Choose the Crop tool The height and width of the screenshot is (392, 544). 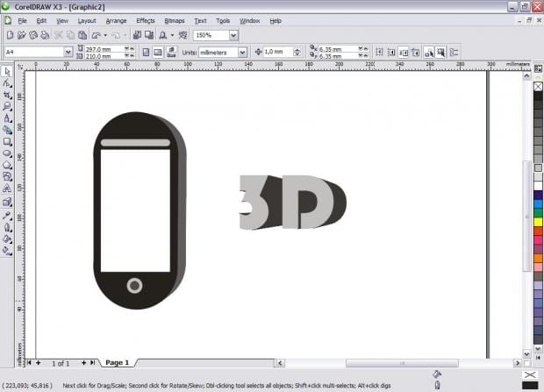[x=7, y=95]
